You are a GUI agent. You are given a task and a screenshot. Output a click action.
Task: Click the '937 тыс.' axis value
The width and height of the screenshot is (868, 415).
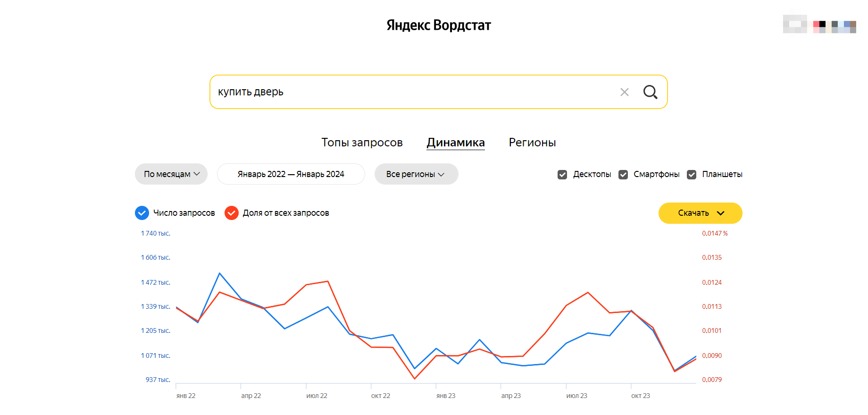(158, 380)
